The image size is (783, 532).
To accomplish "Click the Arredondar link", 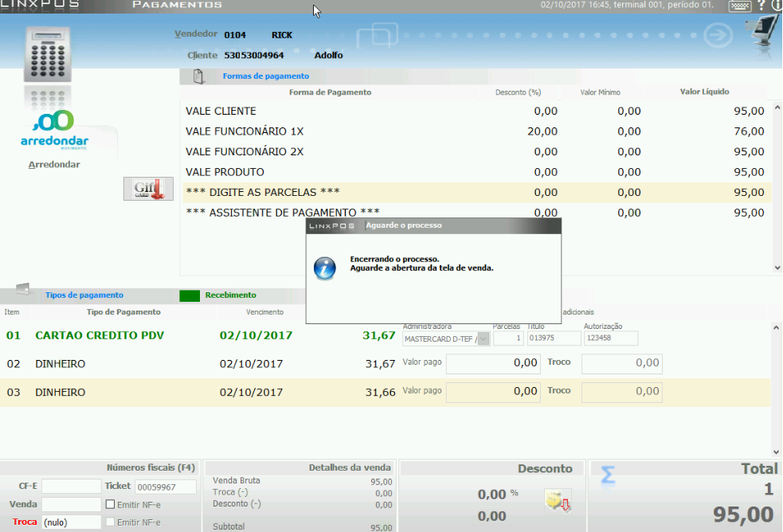I will point(54,164).
